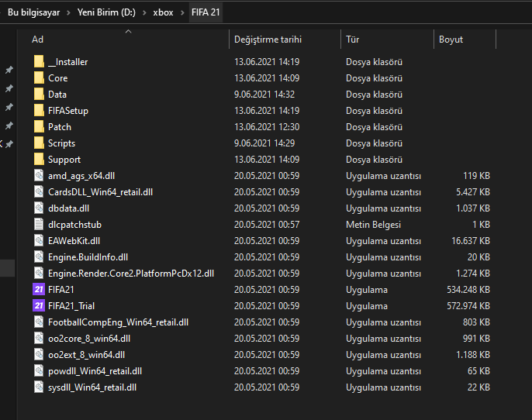532x420 pixels.
Task: Click the sysdll_Win64_retail.dll file name
Action: pos(92,387)
